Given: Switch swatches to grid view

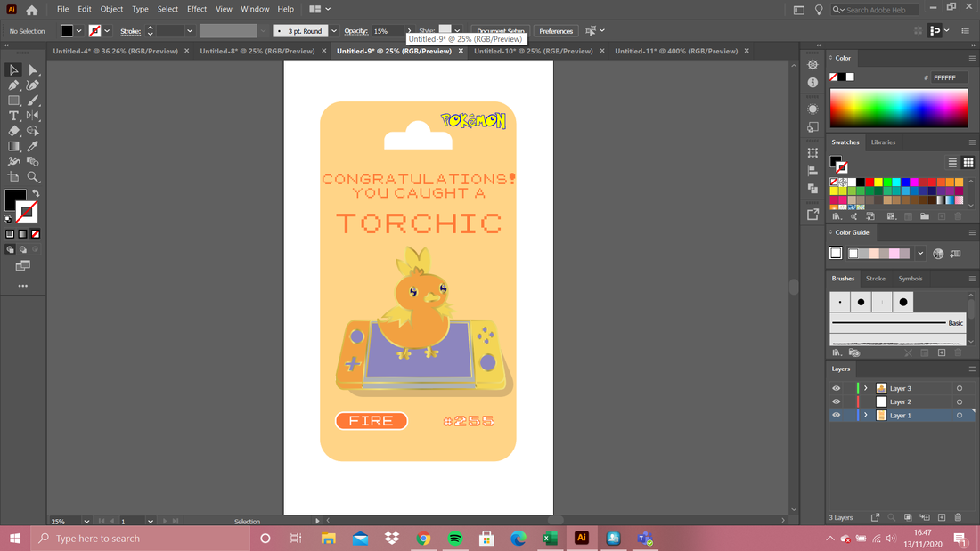Looking at the screenshot, I should point(968,162).
